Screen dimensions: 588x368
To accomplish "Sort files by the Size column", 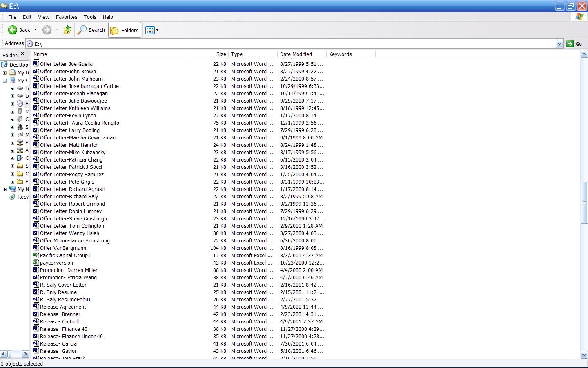I will pyautogui.click(x=209, y=54).
